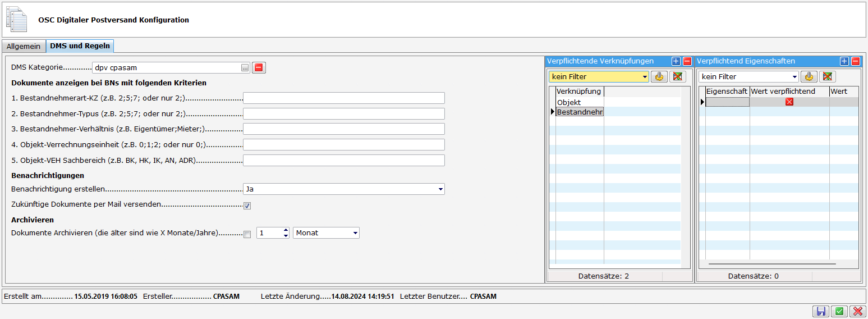Switch to the Allgemein tab
This screenshot has width=868, height=319.
[24, 46]
